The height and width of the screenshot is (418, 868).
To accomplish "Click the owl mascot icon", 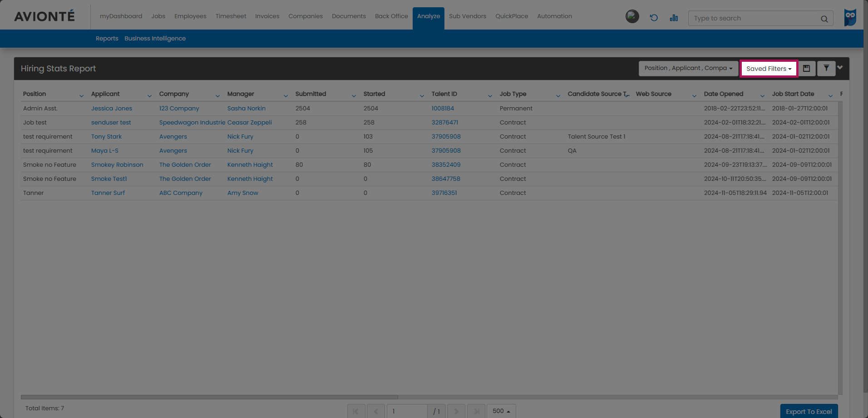I will point(850,18).
